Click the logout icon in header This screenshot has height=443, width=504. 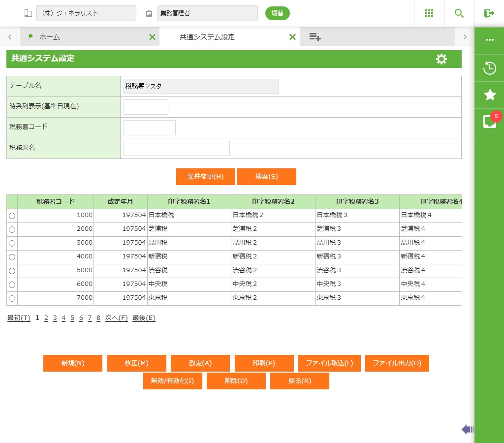[x=489, y=13]
